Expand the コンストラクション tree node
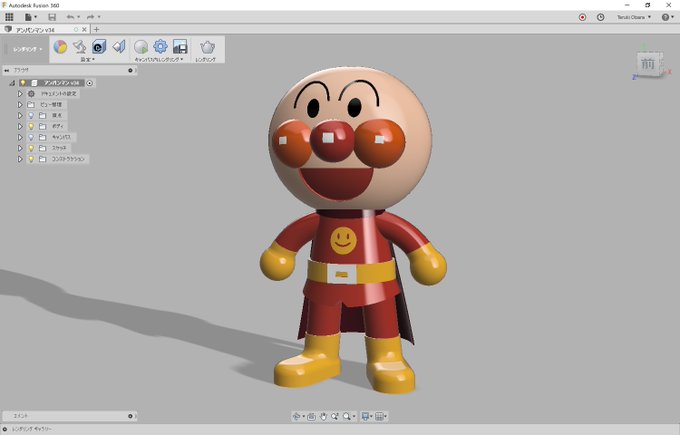680x435 pixels. [20, 159]
